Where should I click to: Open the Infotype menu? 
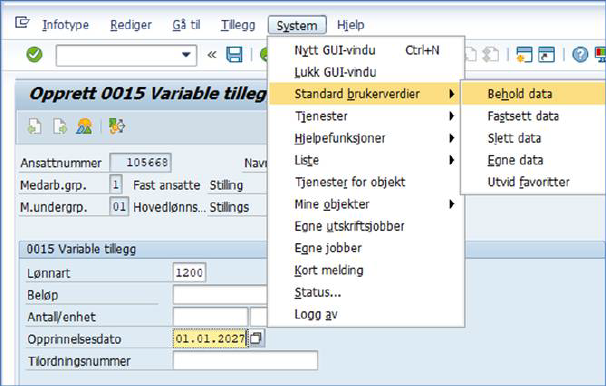pos(65,25)
